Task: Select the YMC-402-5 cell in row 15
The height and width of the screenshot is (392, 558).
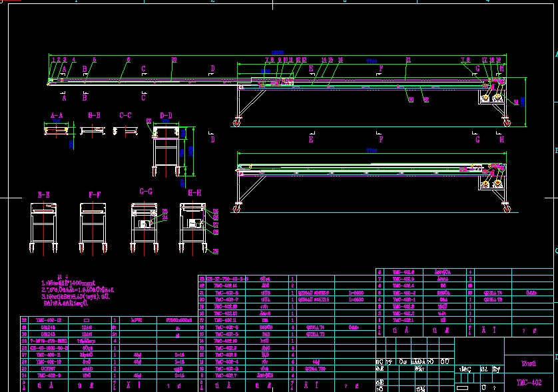Action: (x=226, y=334)
